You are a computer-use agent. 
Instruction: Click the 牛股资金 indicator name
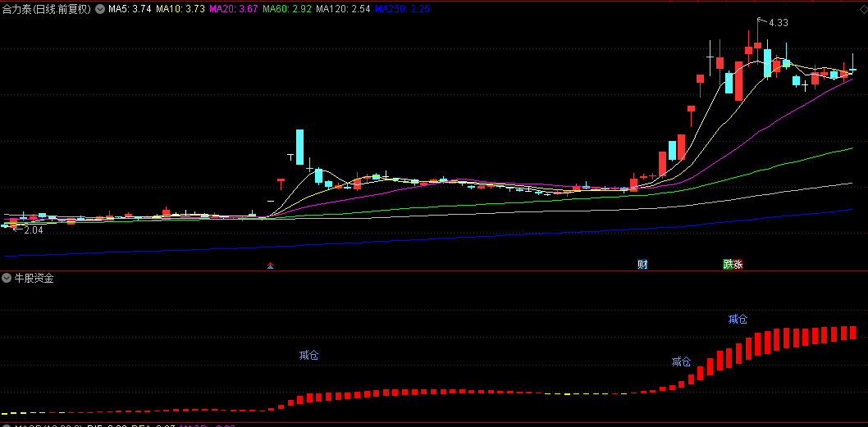click(34, 278)
